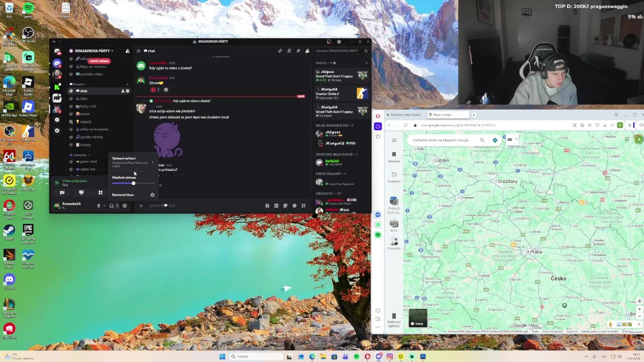The width and height of the screenshot is (644, 362).
Task: Open Uloženo saved places in Maps
Action: tap(394, 157)
